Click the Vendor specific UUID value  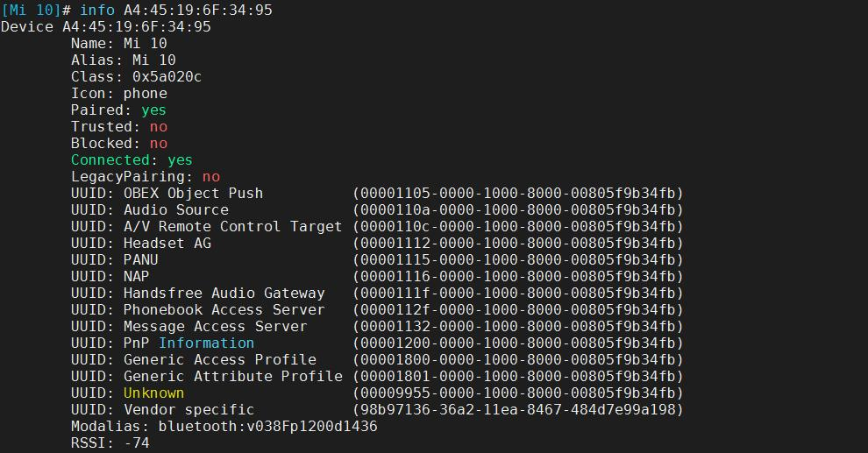point(517,409)
